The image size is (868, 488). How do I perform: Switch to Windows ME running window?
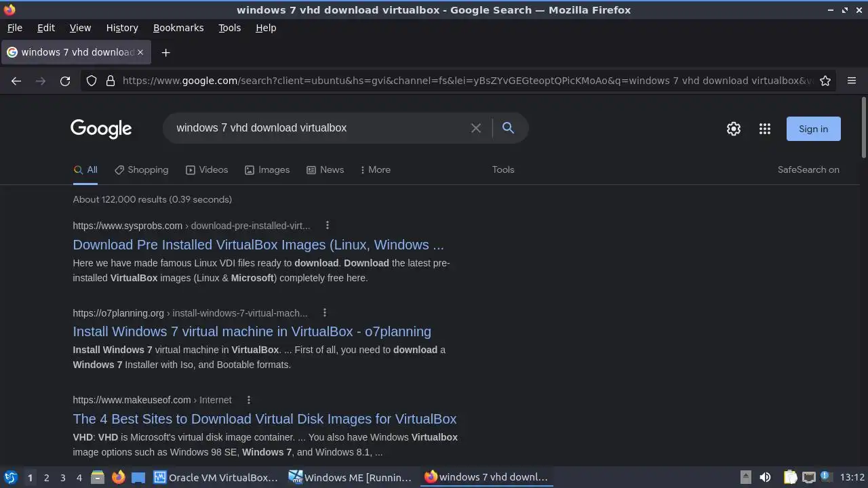[x=351, y=477]
